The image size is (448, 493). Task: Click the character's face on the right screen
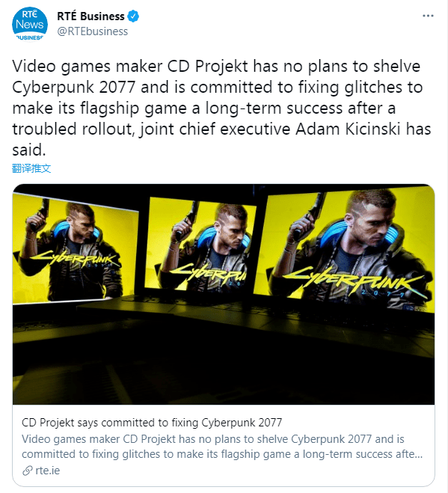click(x=375, y=221)
